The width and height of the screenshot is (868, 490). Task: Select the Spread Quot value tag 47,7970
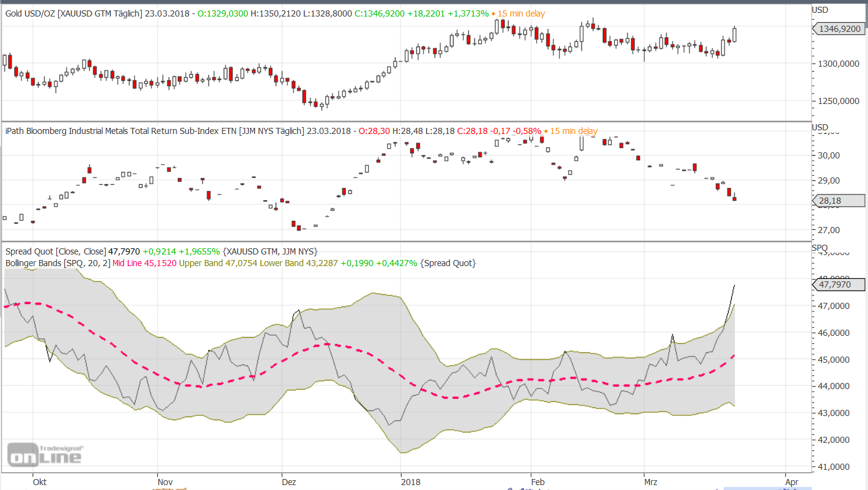click(x=840, y=284)
